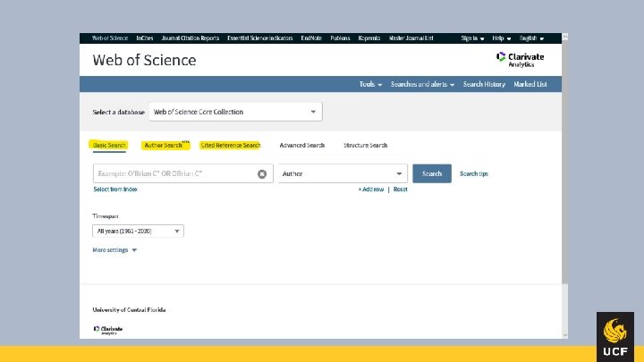The height and width of the screenshot is (362, 644).
Task: Click the Reset link
Action: click(x=401, y=189)
